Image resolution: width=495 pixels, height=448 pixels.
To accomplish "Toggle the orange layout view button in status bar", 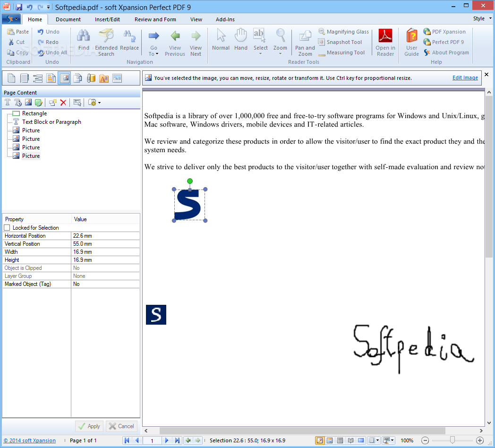I will point(330,440).
